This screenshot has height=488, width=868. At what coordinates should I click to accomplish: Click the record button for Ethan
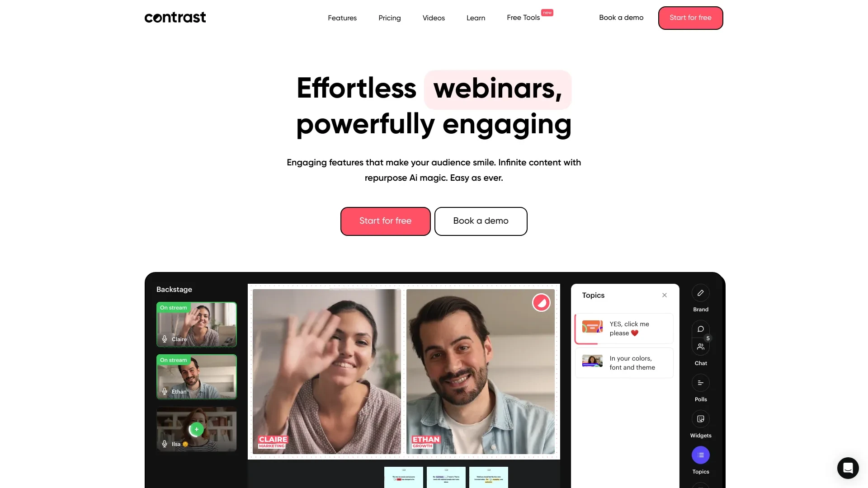pyautogui.click(x=541, y=302)
